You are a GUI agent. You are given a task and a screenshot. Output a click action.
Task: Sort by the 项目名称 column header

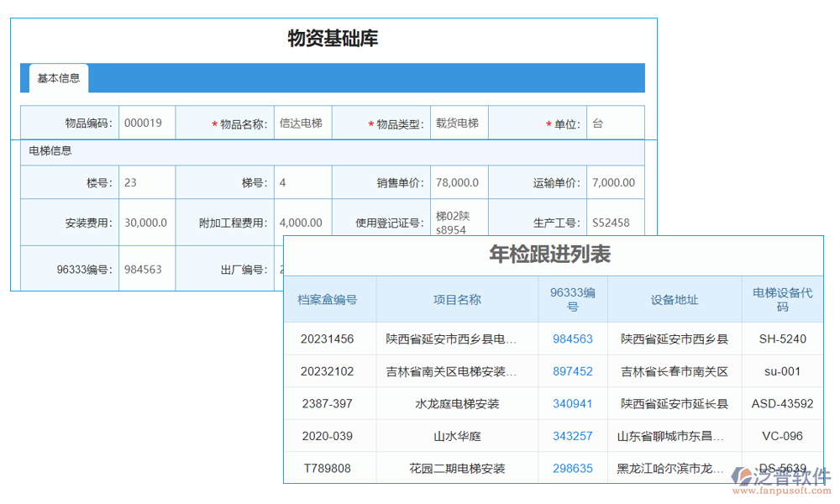coord(457,298)
